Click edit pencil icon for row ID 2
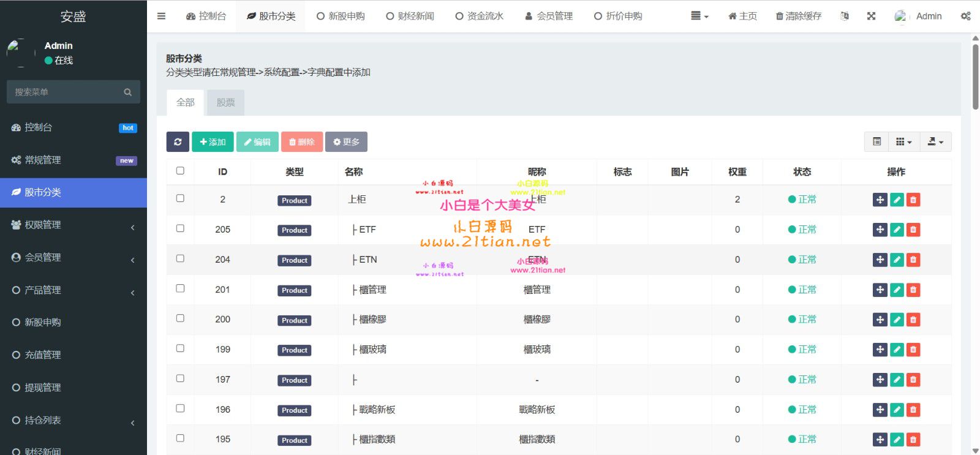The height and width of the screenshot is (455, 980). pos(897,200)
